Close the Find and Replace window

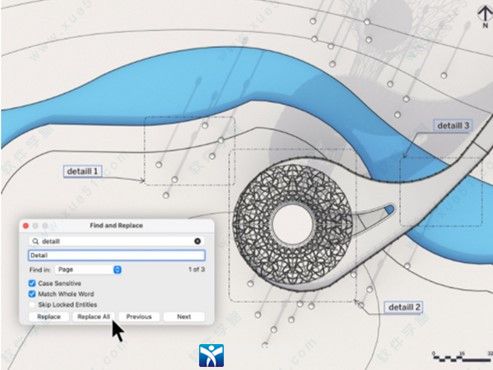[26, 226]
